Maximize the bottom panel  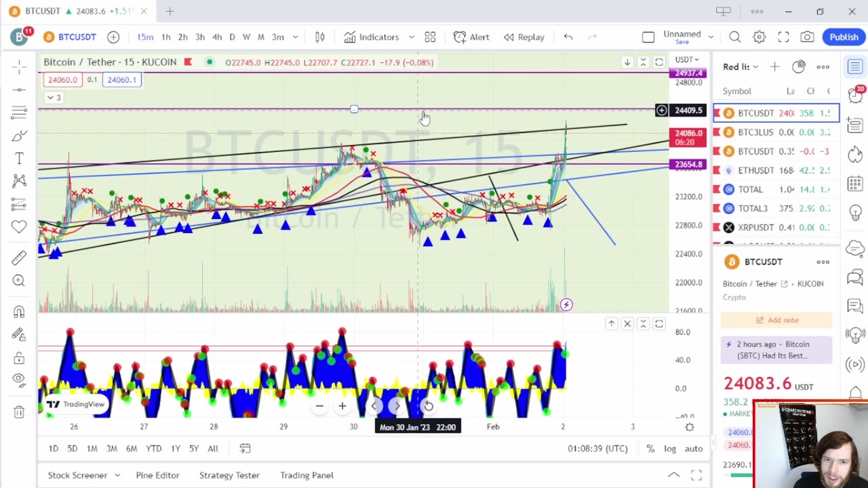(x=696, y=475)
